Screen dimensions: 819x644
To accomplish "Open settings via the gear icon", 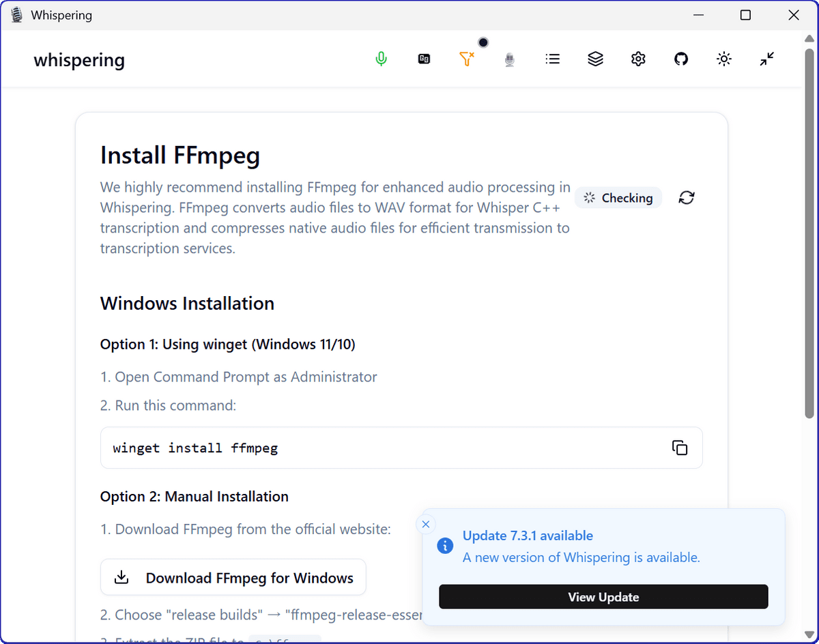I will coord(638,59).
